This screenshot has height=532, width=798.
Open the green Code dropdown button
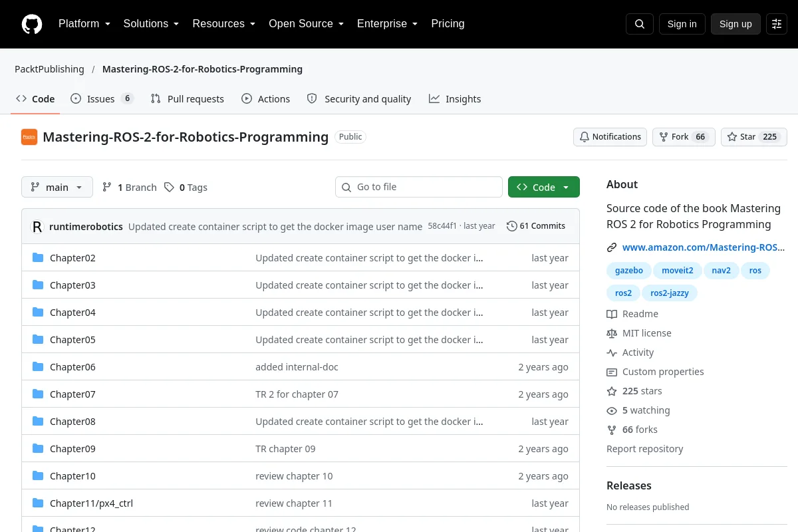click(x=544, y=187)
